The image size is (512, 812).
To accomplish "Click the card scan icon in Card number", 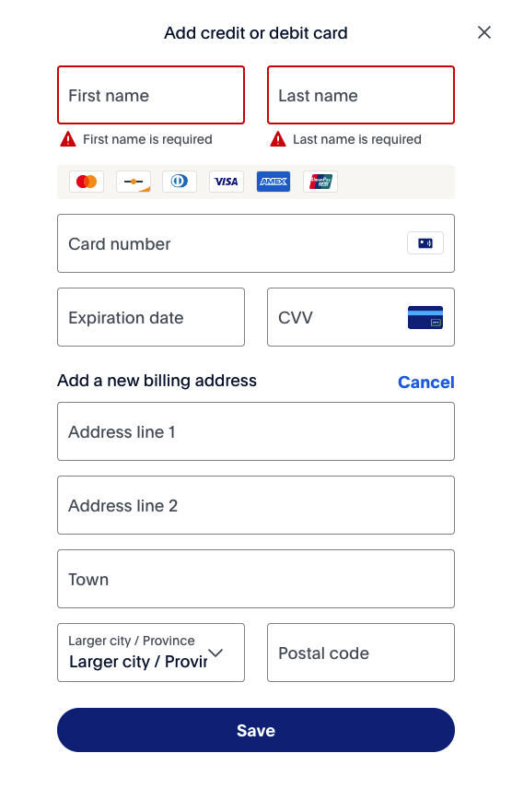I will 425,243.
